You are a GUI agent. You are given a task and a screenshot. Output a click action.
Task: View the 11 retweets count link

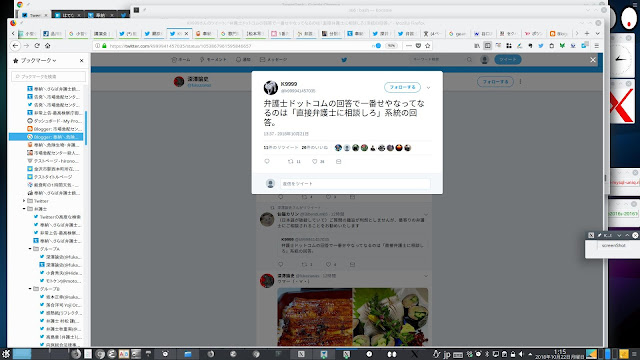[281, 147]
